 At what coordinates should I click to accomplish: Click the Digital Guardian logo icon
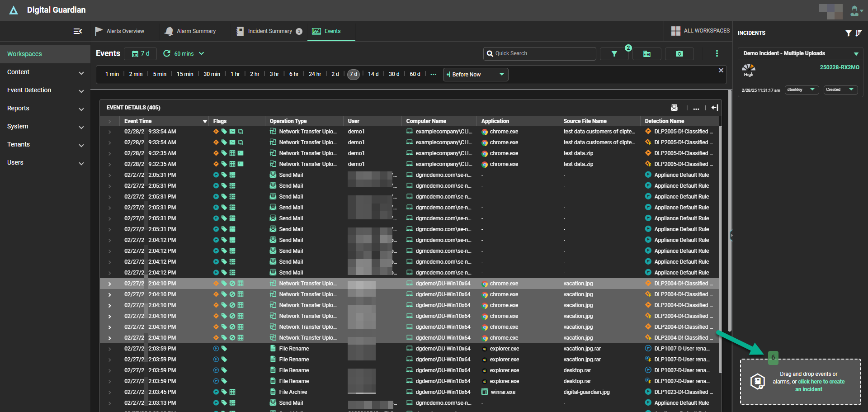tap(14, 10)
